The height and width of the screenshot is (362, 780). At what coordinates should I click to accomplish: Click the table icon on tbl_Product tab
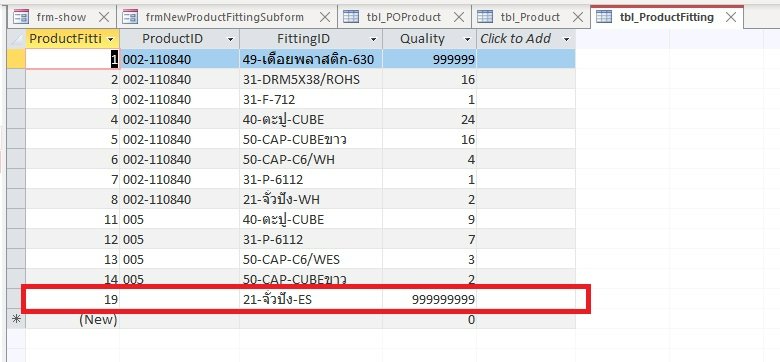tap(485, 17)
